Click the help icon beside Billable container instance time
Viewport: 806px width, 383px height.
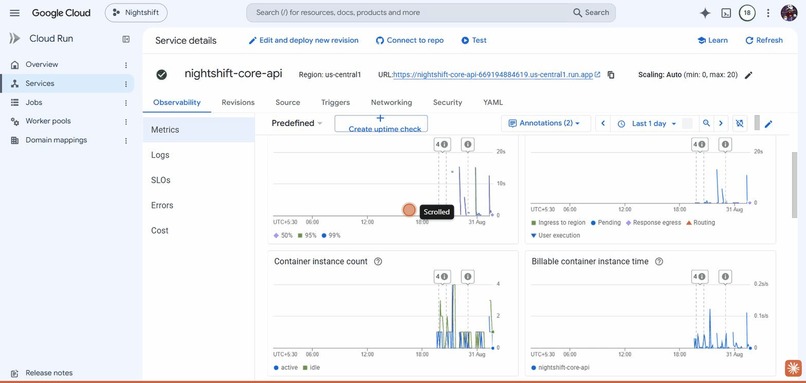tap(659, 261)
